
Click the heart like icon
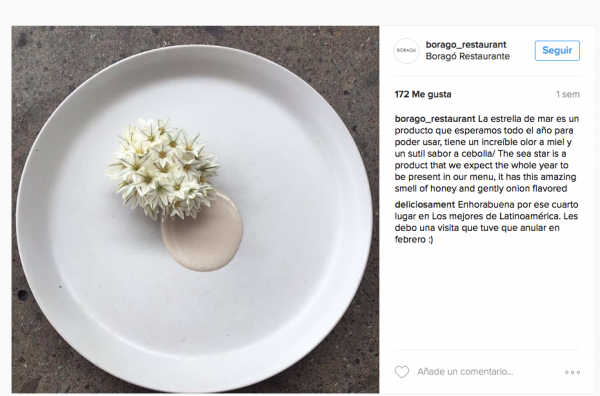[402, 372]
